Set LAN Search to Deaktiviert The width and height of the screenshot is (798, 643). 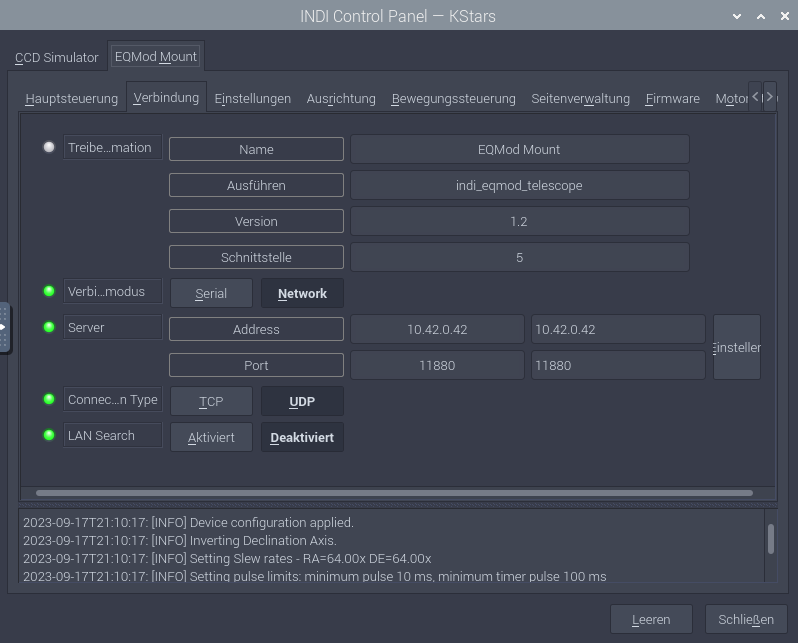point(302,437)
